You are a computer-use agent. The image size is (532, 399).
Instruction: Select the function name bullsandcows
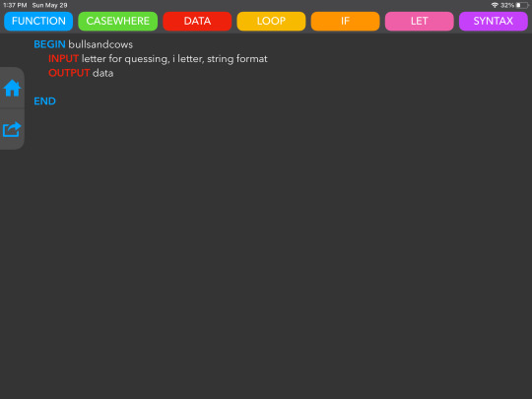coord(100,44)
